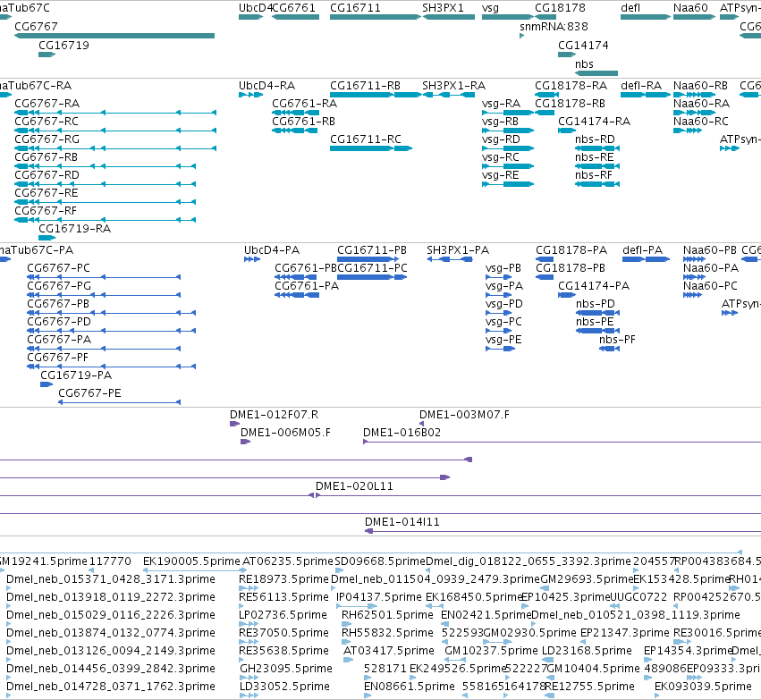761x700 pixels.
Task: Select protein vsg-PB
Action: click(x=498, y=277)
